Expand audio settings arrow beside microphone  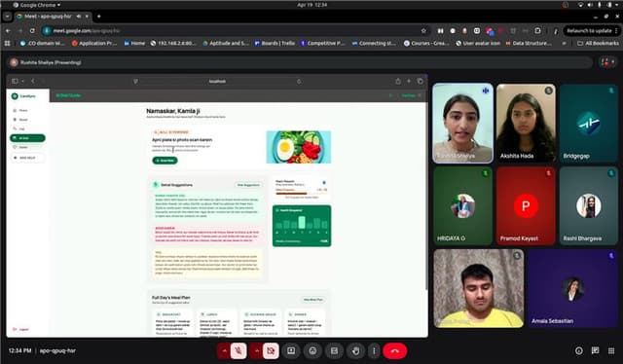(x=224, y=351)
